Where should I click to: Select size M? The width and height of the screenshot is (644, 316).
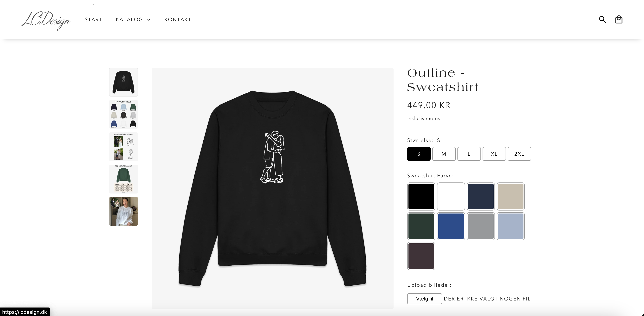pos(444,154)
